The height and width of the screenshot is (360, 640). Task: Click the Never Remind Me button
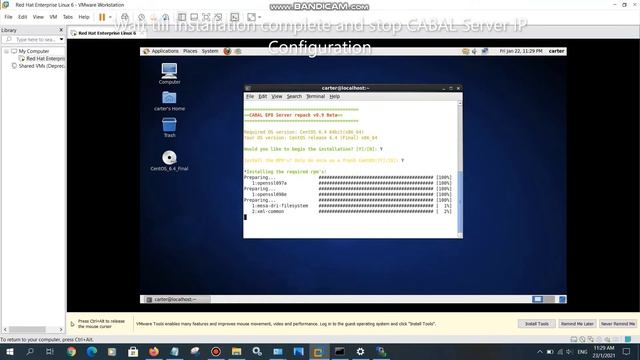pyautogui.click(x=618, y=324)
